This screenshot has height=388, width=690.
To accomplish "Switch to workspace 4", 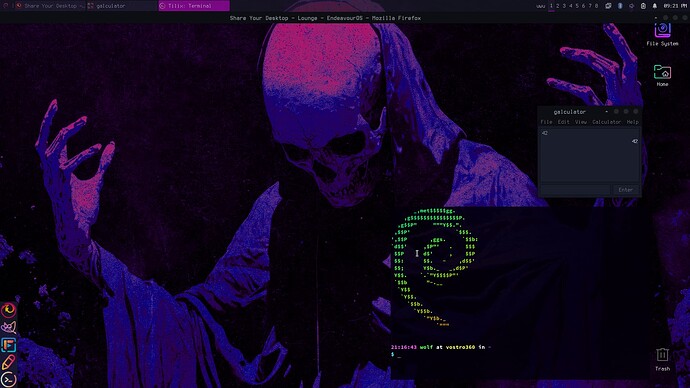I will [x=571, y=6].
